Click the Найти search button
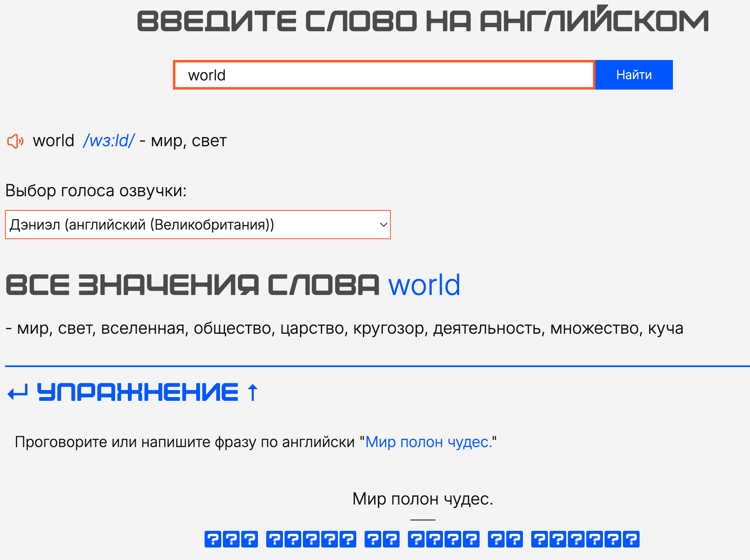Viewport: 750px width, 560px height. pos(633,75)
